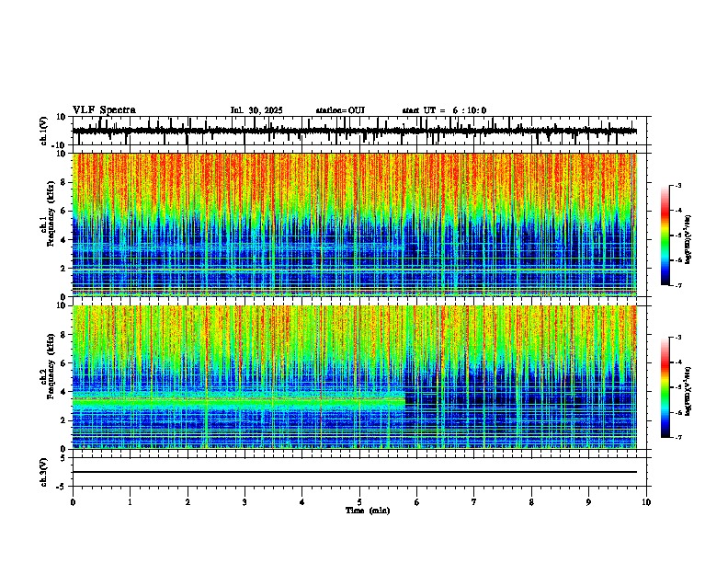Click the 2 tick on the time axis
The height and width of the screenshot is (563, 728).
click(188, 502)
